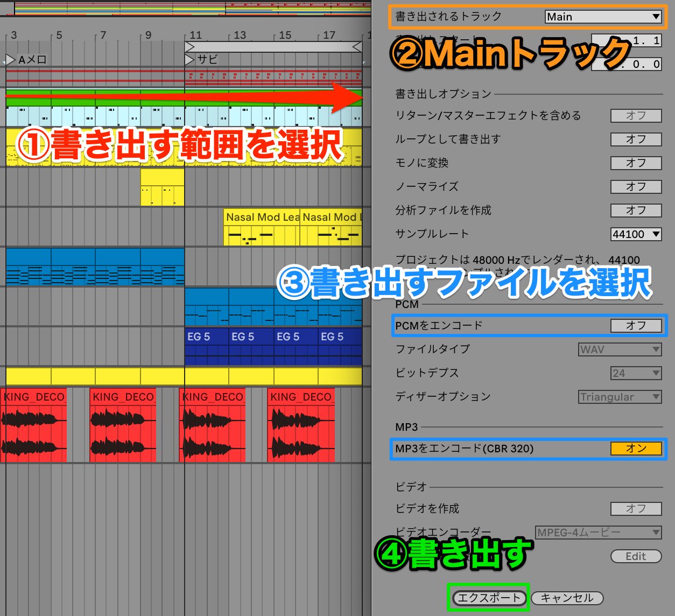Toggle モノに変換 option
Screen dimensions: 675x616
(636, 163)
